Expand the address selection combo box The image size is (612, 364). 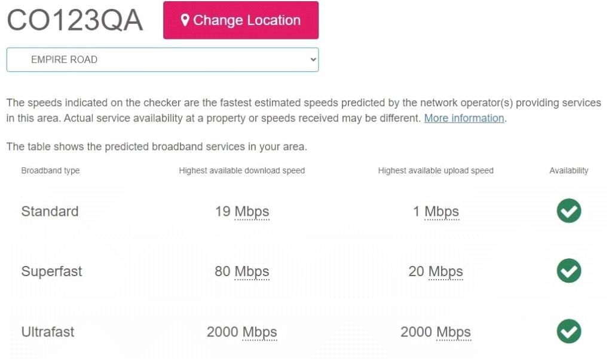tap(161, 59)
